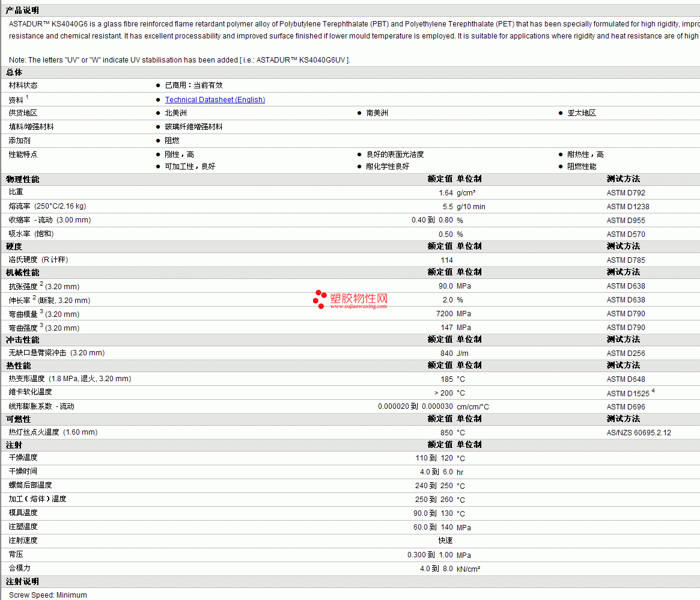Click the ASTM D256 test method
This screenshot has height=600, width=700.
[626, 354]
